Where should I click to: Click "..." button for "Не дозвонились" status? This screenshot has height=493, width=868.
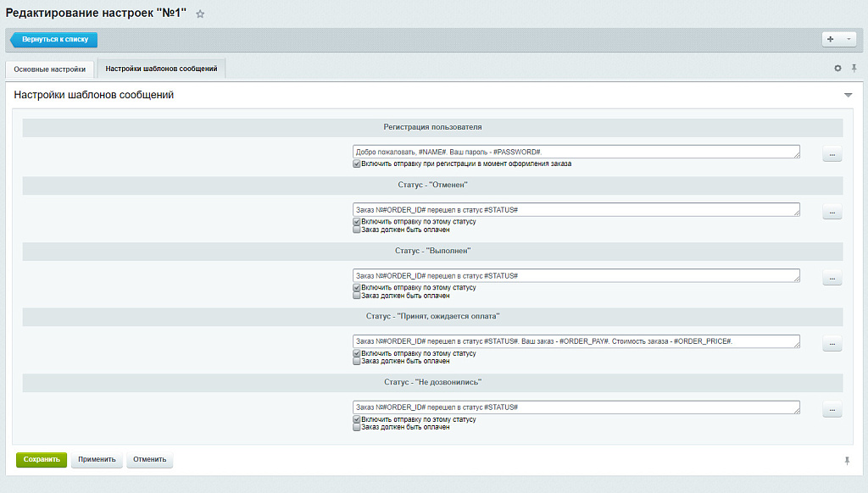(832, 410)
